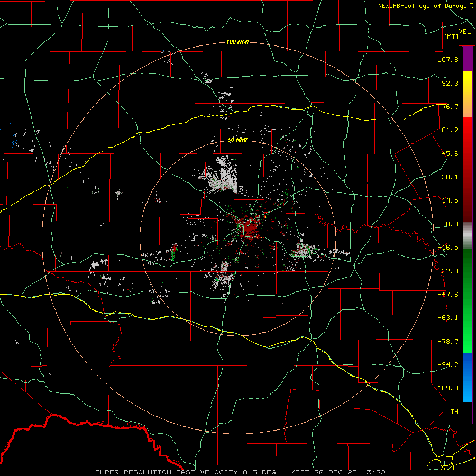Select the black TH segment of the scale
The image size is (476, 476).
click(467, 412)
